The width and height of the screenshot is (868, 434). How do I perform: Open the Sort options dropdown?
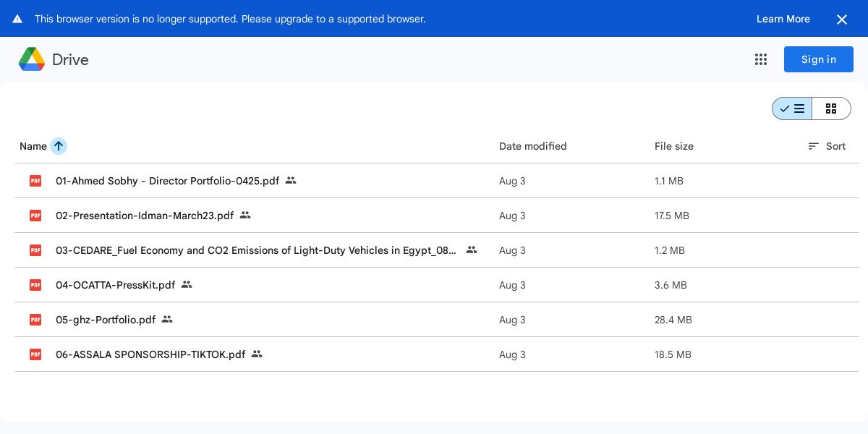point(827,146)
